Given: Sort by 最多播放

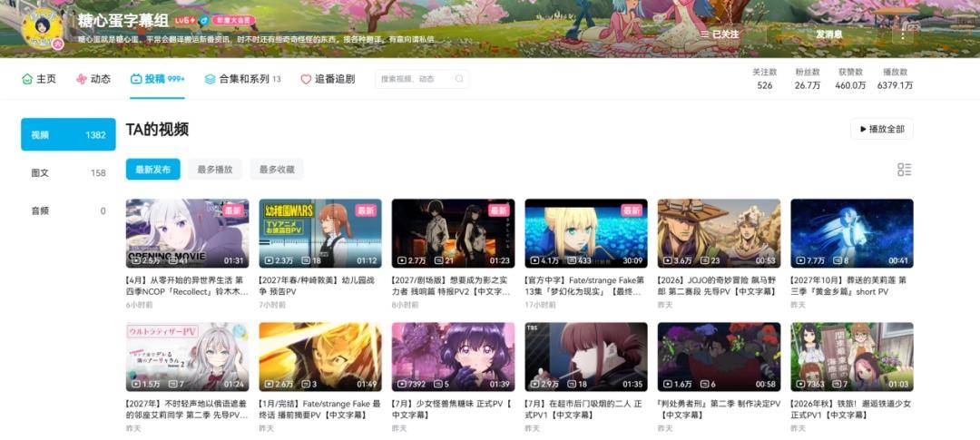Looking at the screenshot, I should point(215,170).
